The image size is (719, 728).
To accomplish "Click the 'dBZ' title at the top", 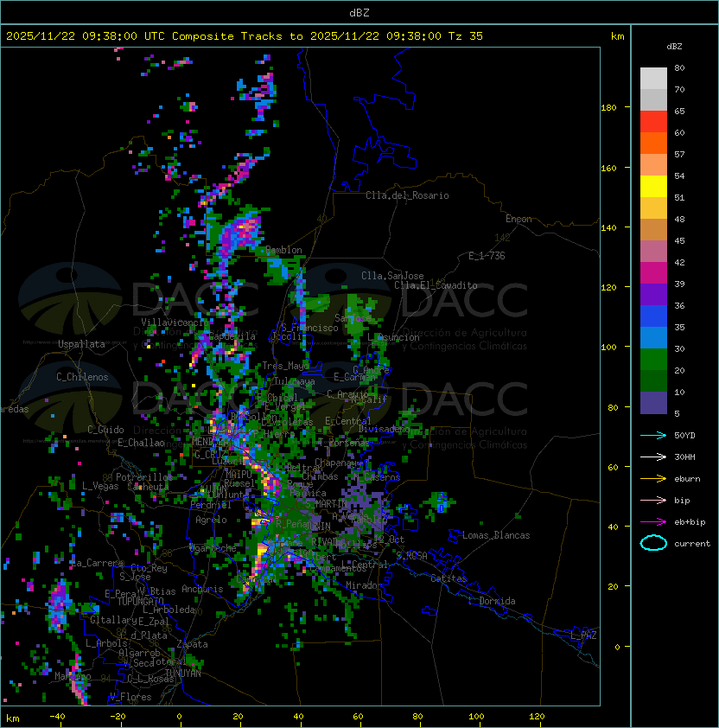I will click(359, 12).
